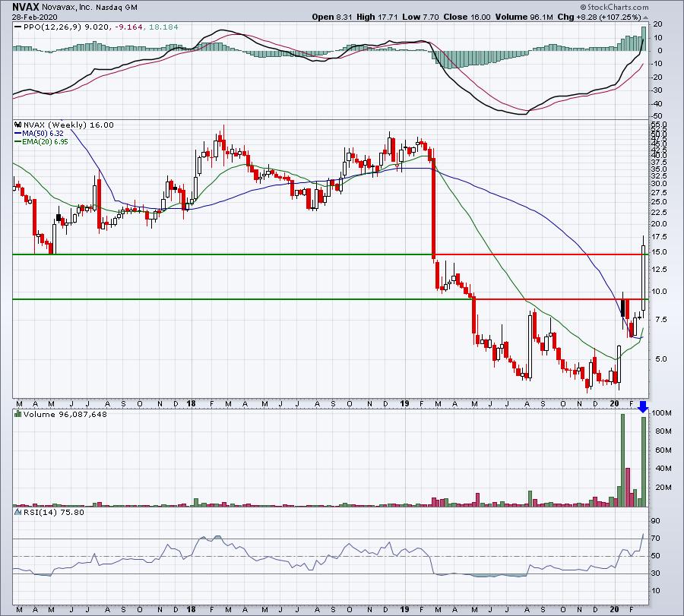
Task: Click the 'Volume 96.1M' header value
Action: pyautogui.click(x=524, y=17)
